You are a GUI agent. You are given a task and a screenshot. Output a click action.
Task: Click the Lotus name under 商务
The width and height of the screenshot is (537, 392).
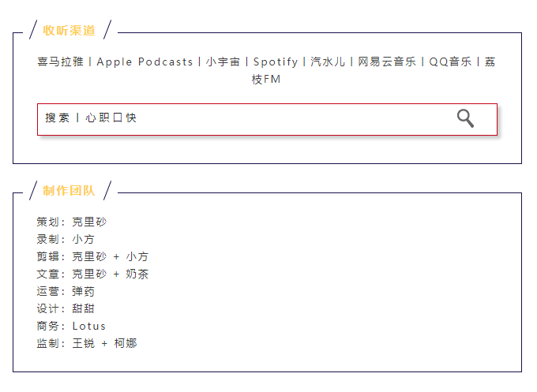[89, 326]
